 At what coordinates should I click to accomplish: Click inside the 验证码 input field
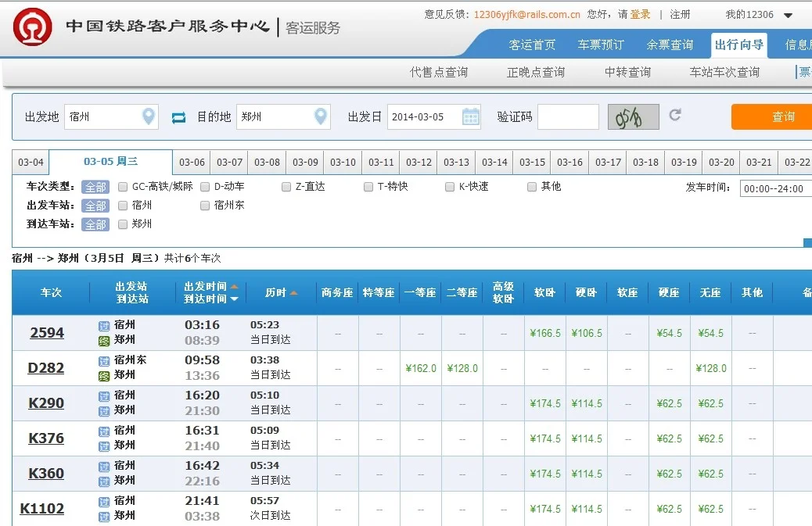click(568, 116)
